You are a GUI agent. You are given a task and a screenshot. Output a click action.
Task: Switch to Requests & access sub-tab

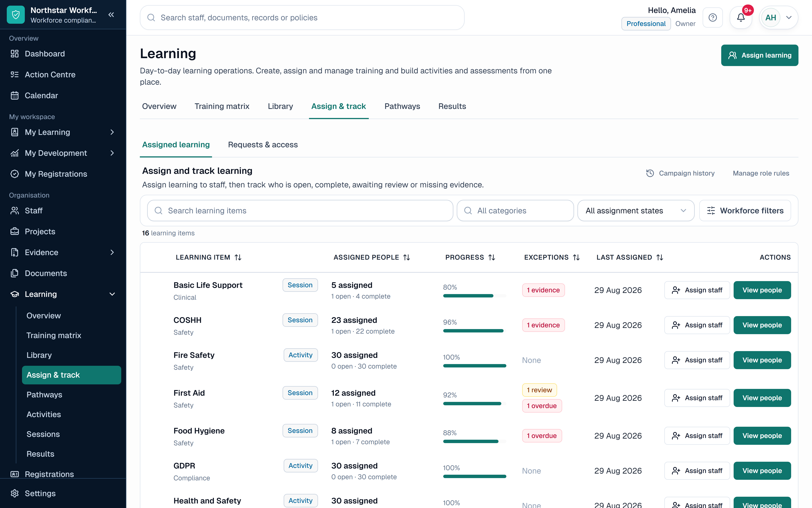[x=263, y=144]
